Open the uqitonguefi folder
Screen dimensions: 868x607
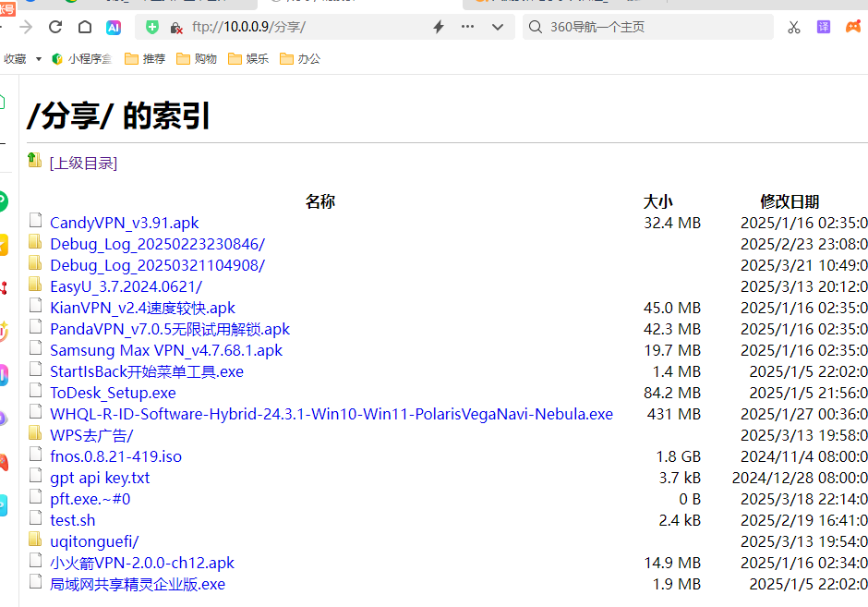point(94,541)
